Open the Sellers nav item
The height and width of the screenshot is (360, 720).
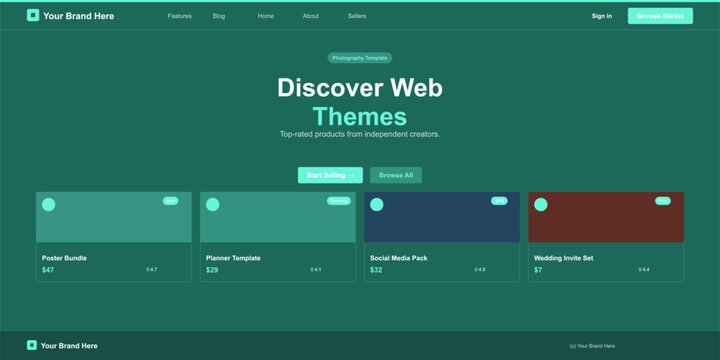tap(357, 16)
